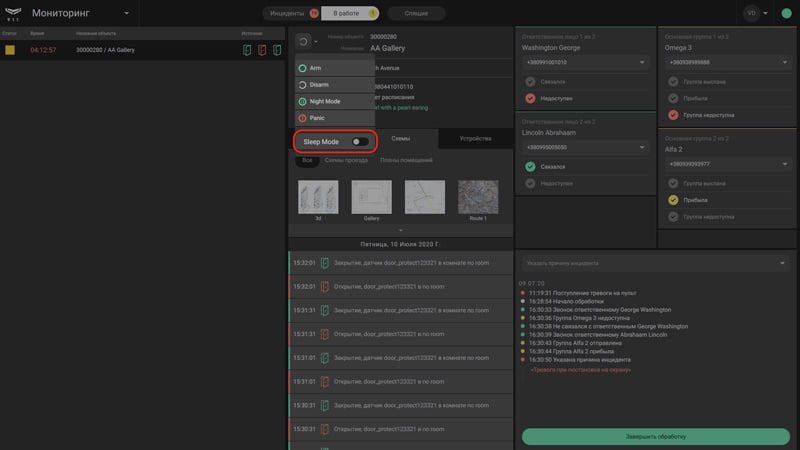Viewport: 800px width, 450px height.
Task: Open the VD user menu arrow
Action: coord(765,13)
